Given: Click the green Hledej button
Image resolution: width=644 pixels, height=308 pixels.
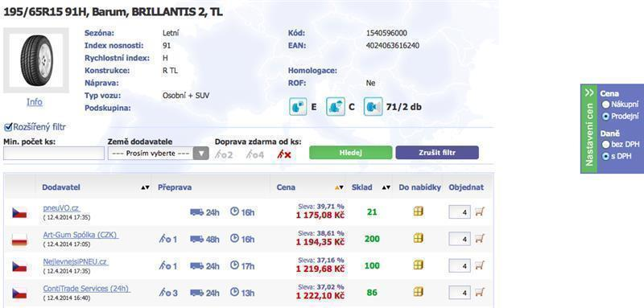Looking at the screenshot, I should click(351, 153).
